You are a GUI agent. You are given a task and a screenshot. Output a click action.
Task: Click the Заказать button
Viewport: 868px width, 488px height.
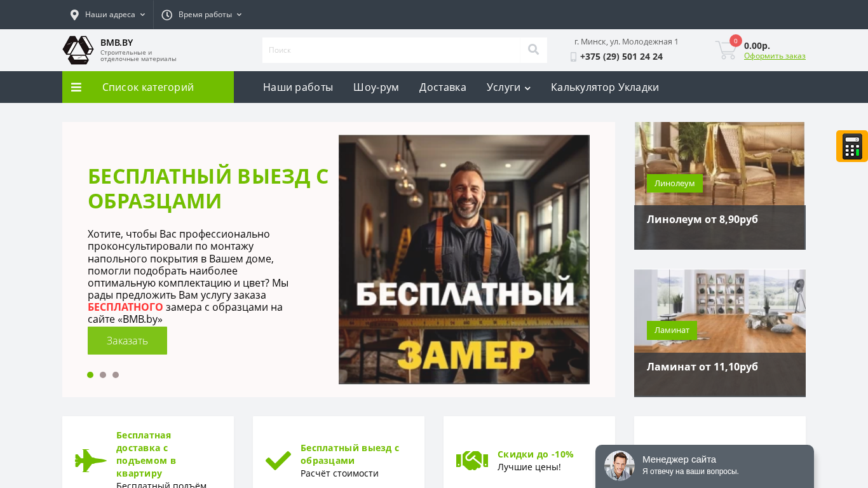pyautogui.click(x=127, y=341)
